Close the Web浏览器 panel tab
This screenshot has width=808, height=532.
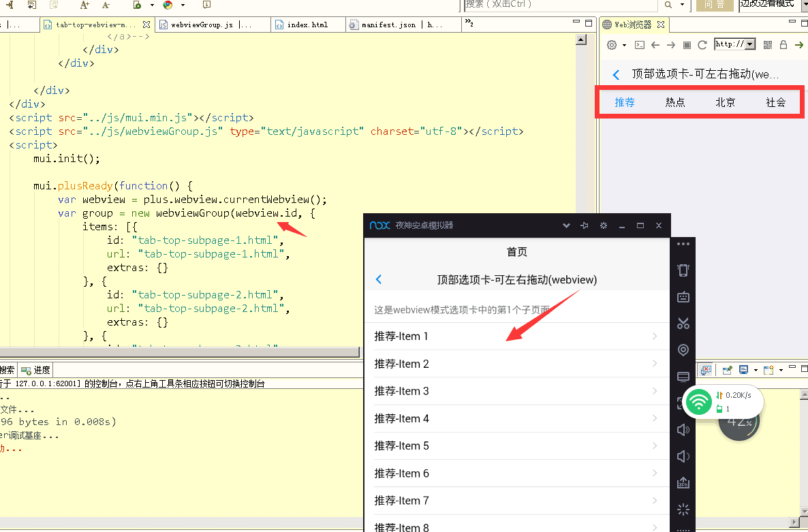[x=661, y=25]
